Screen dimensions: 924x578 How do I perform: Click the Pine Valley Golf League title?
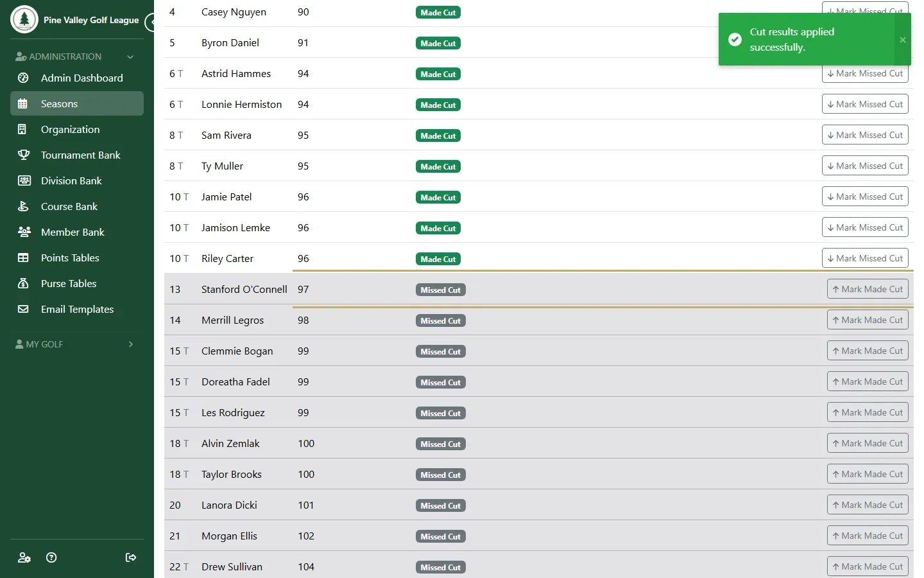91,20
